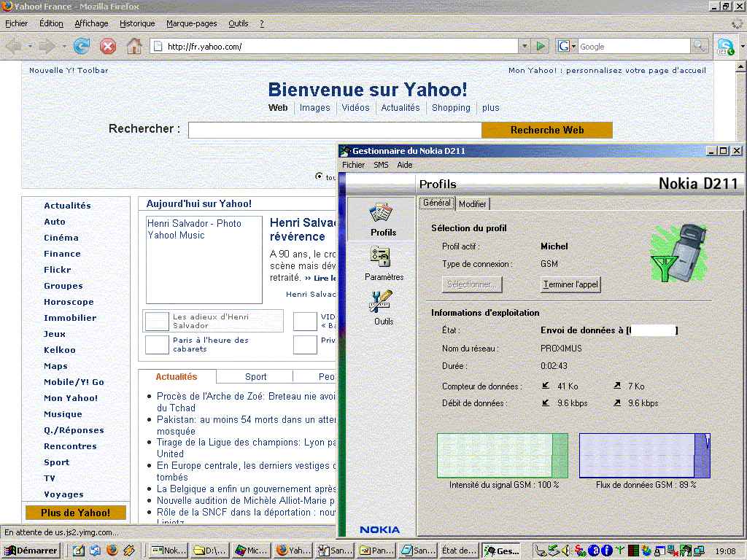Click the Firefox forward arrow button

47,46
